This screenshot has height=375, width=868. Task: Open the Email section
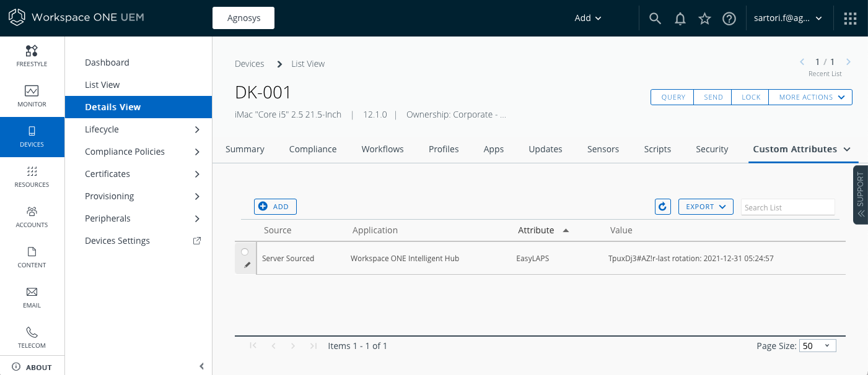(x=32, y=298)
